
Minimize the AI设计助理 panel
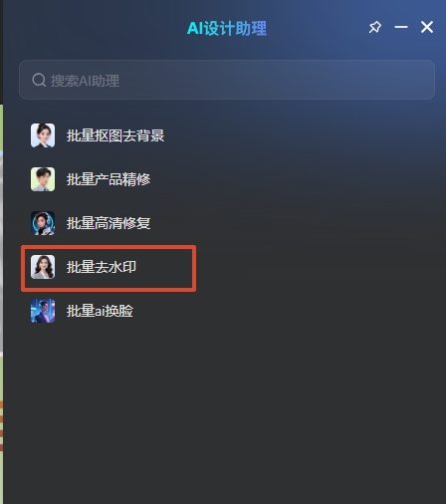point(401,27)
